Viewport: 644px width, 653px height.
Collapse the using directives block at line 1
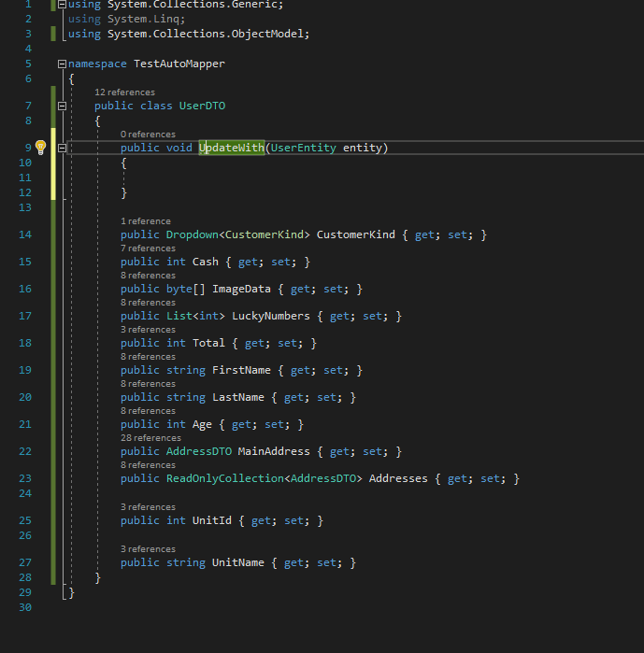(62, 5)
